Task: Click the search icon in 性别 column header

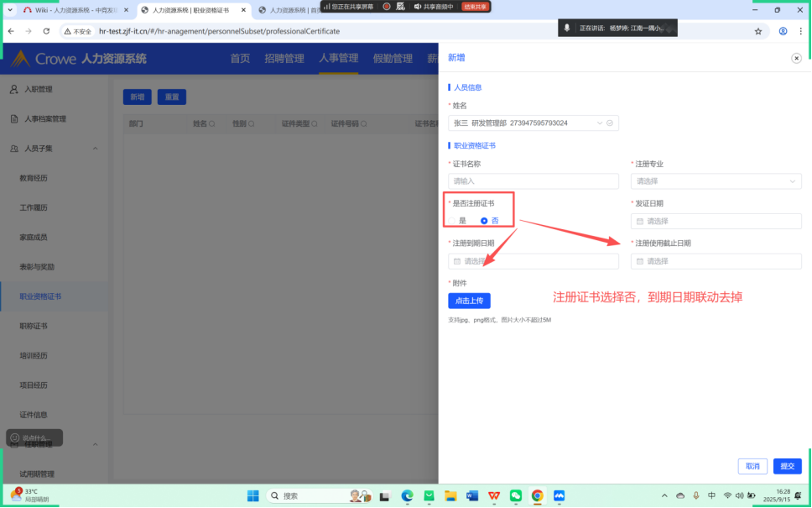Action: pos(251,124)
